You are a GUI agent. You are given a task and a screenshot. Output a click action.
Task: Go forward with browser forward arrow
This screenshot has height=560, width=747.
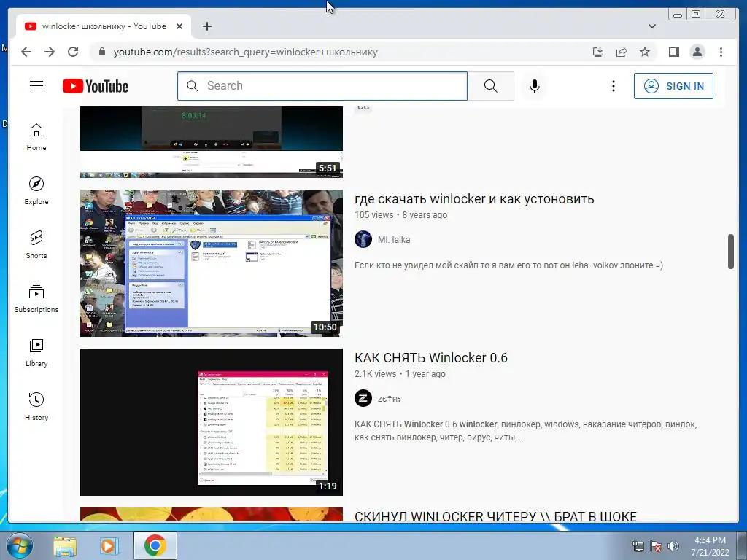(x=50, y=52)
